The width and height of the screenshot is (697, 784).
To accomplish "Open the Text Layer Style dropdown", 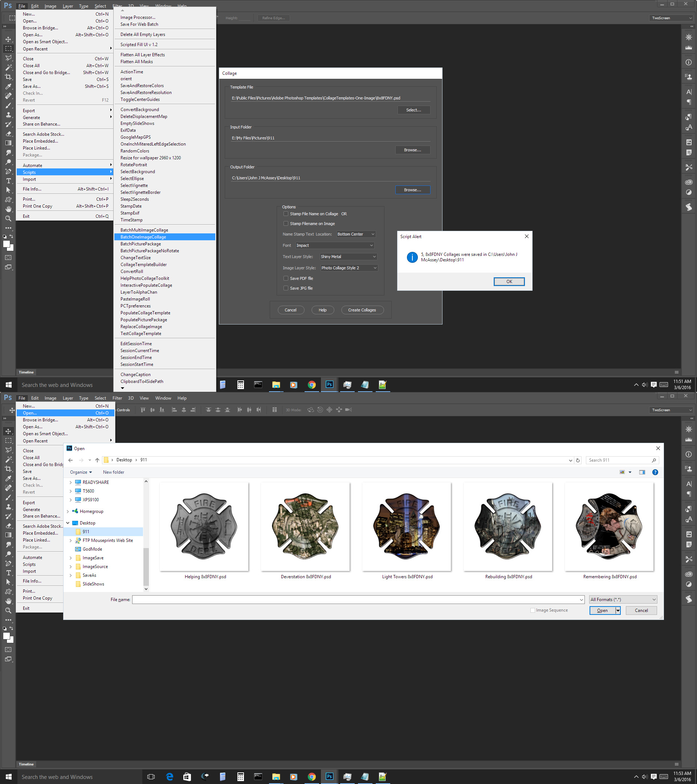I will (348, 257).
